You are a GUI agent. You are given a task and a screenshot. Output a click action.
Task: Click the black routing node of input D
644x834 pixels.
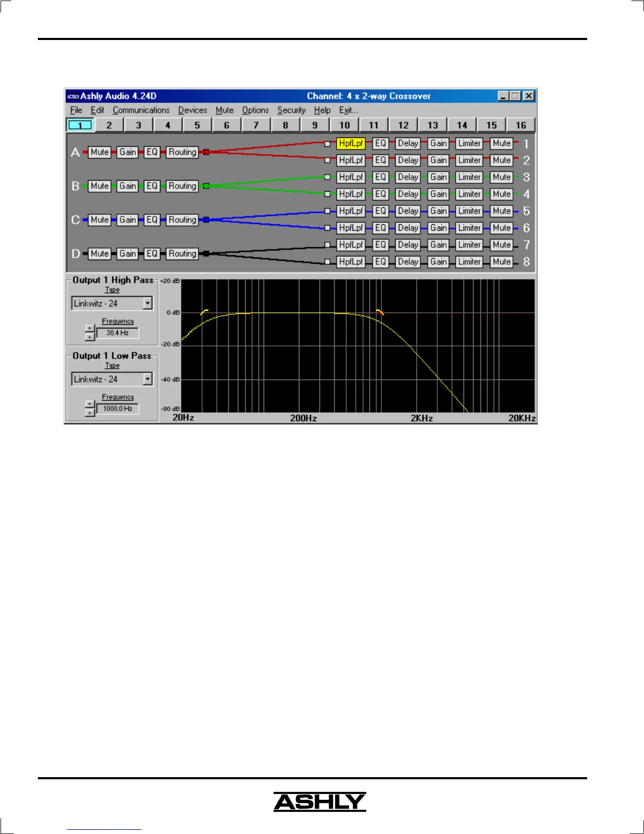click(206, 253)
